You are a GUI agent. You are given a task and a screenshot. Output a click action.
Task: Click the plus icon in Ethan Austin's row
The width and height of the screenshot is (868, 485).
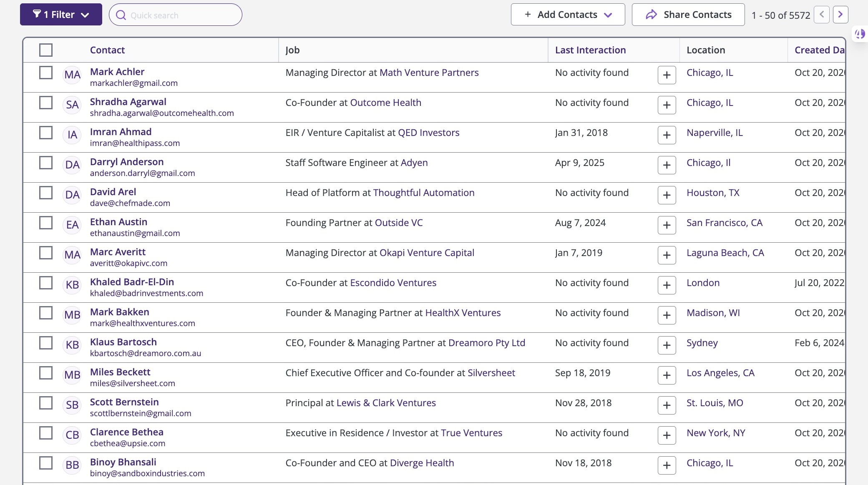coord(667,225)
